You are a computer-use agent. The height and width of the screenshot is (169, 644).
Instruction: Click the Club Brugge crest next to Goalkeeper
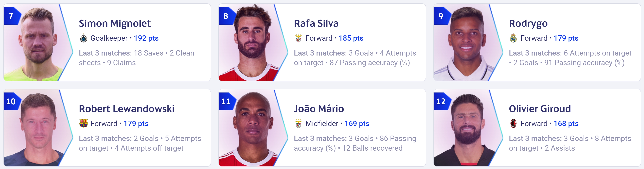pos(83,38)
